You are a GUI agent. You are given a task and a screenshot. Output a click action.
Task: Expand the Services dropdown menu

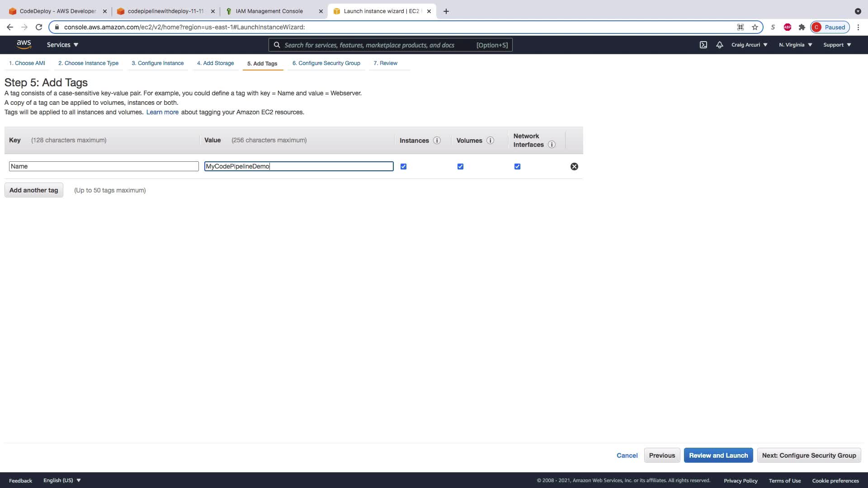point(62,45)
